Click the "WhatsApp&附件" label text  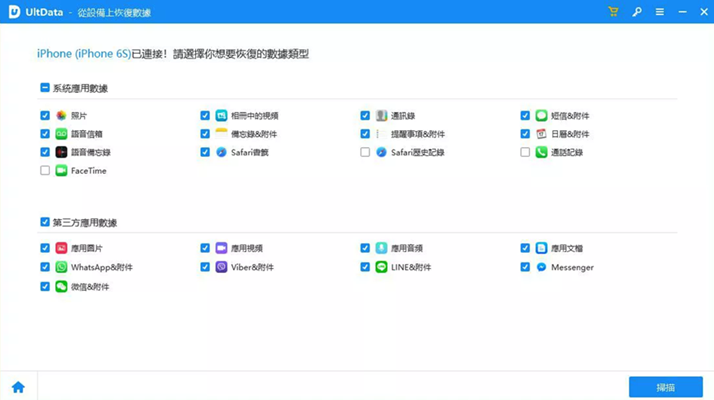point(102,267)
